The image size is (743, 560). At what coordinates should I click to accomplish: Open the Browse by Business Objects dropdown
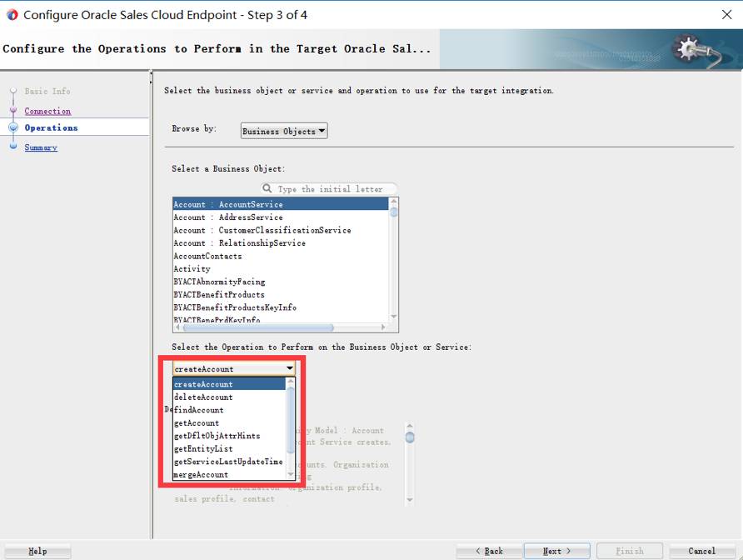click(284, 131)
